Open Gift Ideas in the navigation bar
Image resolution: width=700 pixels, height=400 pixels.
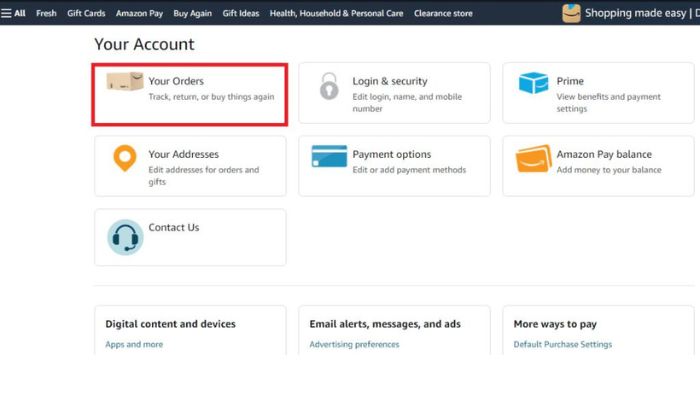pos(241,13)
